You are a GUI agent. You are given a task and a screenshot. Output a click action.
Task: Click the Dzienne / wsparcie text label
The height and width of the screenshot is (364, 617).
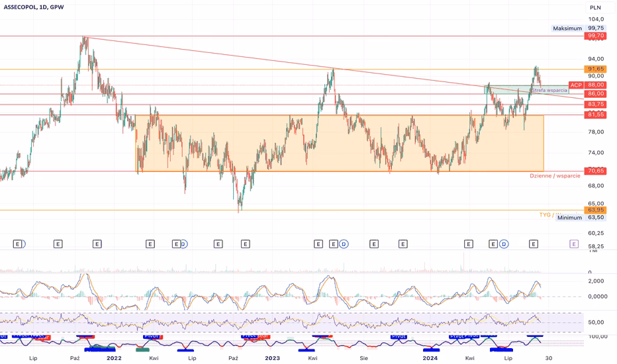[555, 176]
